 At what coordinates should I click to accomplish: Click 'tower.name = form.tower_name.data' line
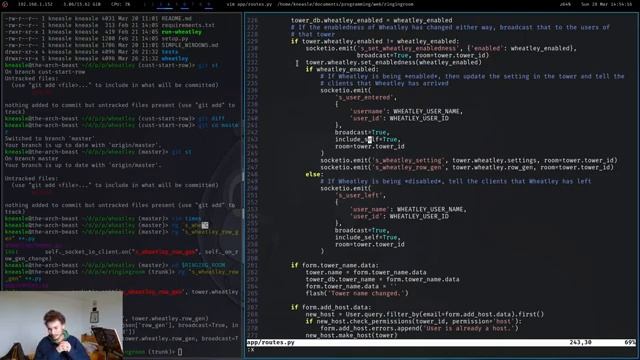[366, 272]
